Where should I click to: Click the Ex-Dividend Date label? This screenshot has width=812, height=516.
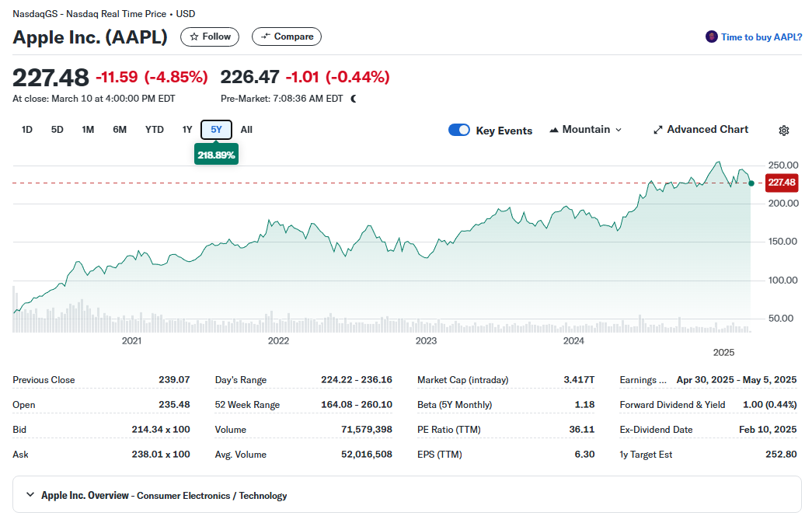click(656, 430)
